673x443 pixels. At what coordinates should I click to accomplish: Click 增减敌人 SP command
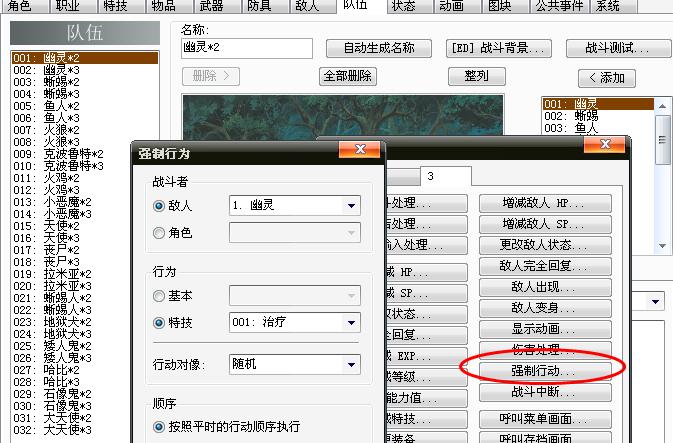pos(545,225)
